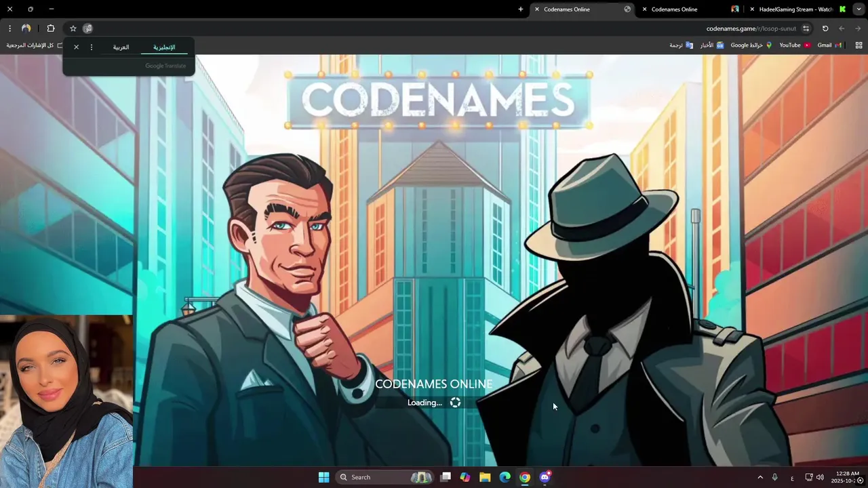Viewport: 868px width, 488px height.
Task: Click the Google Translate icon in address bar
Action: [87, 28]
